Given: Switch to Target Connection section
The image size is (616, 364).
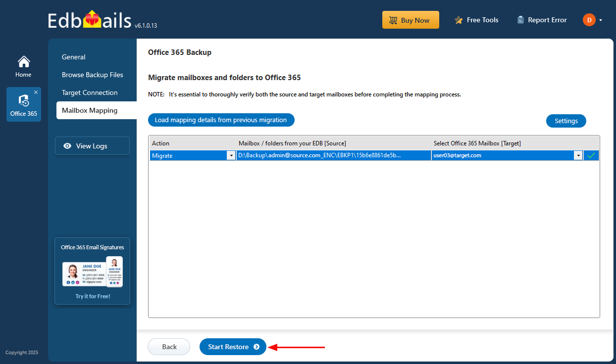Looking at the screenshot, I should pyautogui.click(x=90, y=92).
